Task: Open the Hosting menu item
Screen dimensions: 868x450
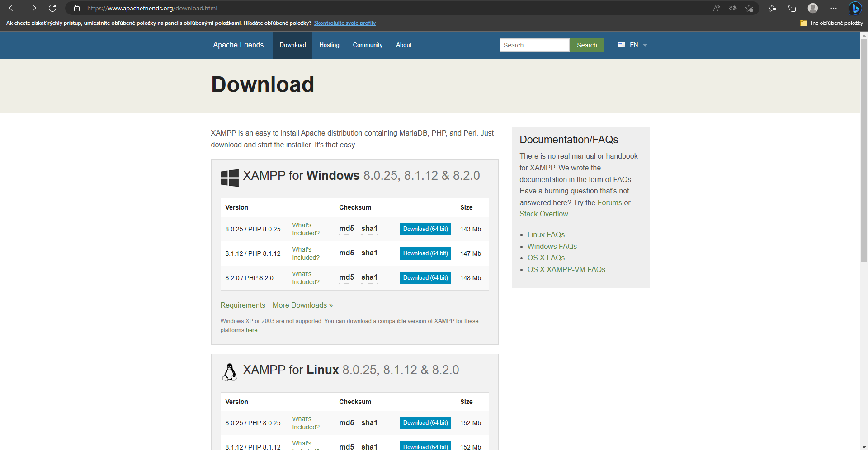Action: [329, 45]
